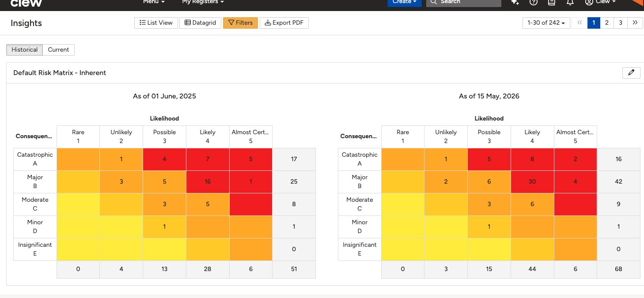Go to page 2
644x298 pixels.
pos(607,23)
